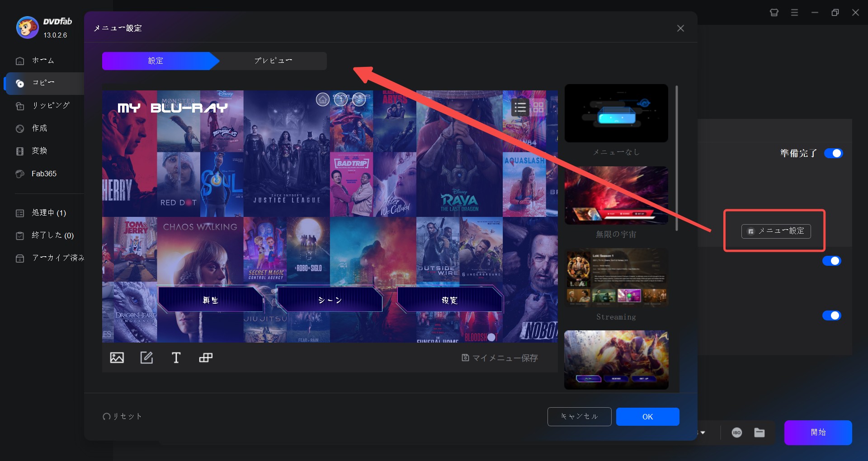Viewport: 868px width, 461px height.
Task: Click the DVDFab mascot logo
Action: tap(27, 28)
